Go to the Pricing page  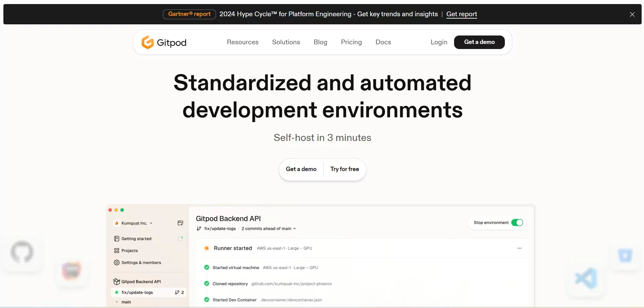click(351, 42)
